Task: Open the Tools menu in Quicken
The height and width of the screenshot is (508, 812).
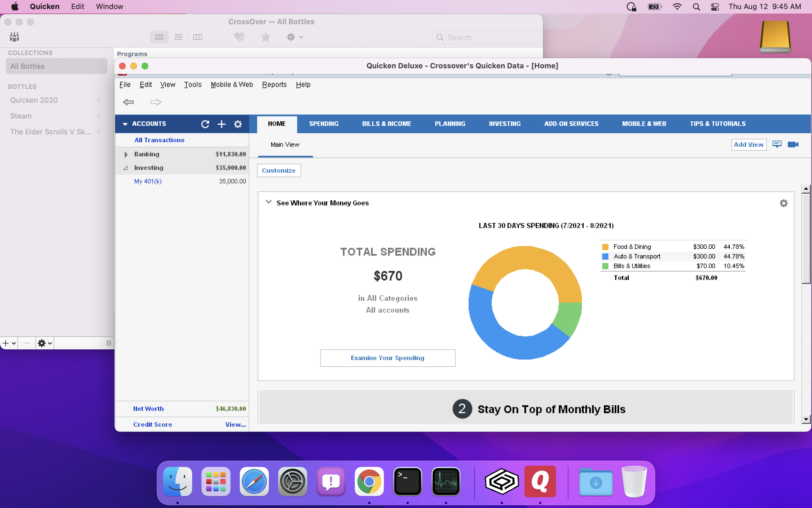Action: point(193,85)
